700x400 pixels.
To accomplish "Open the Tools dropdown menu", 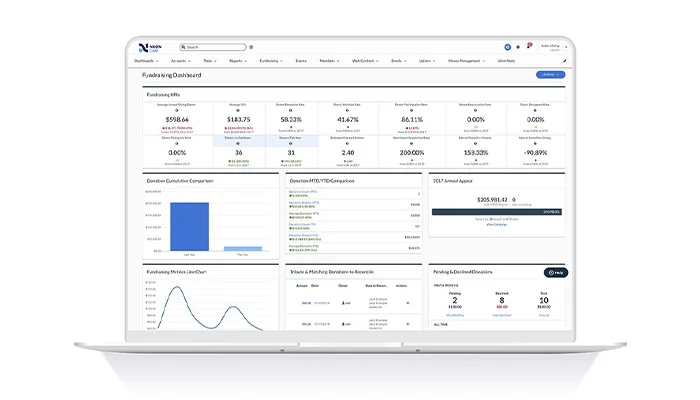I will click(210, 61).
